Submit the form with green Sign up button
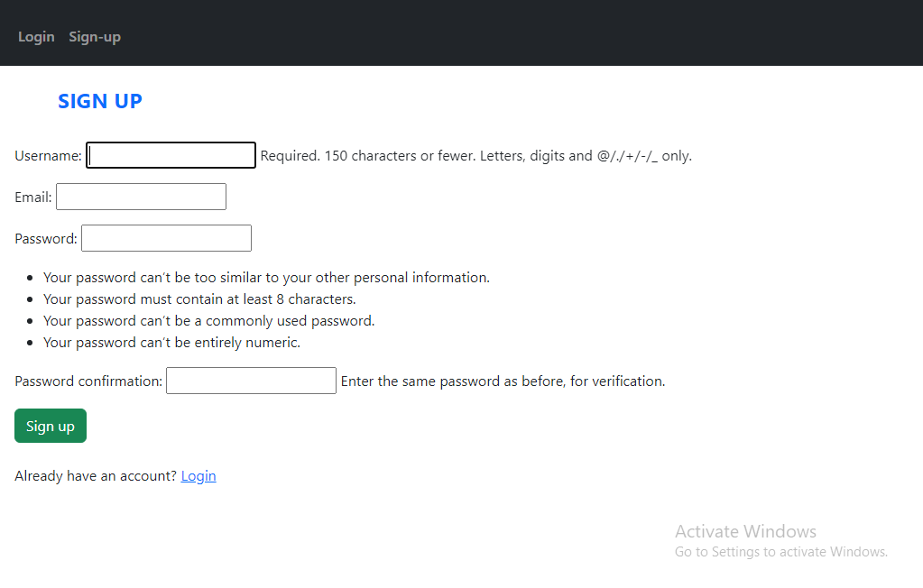The height and width of the screenshot is (588, 923). (x=51, y=426)
